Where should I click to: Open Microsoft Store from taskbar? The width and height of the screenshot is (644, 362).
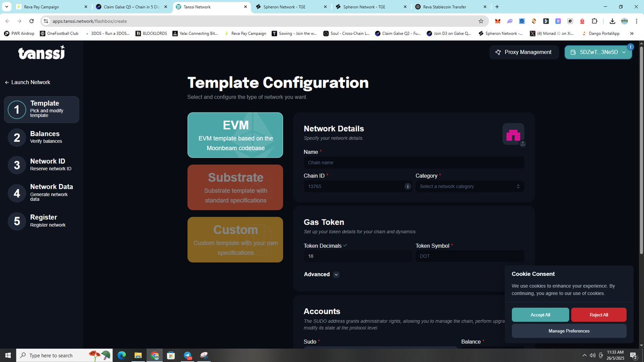171,355
